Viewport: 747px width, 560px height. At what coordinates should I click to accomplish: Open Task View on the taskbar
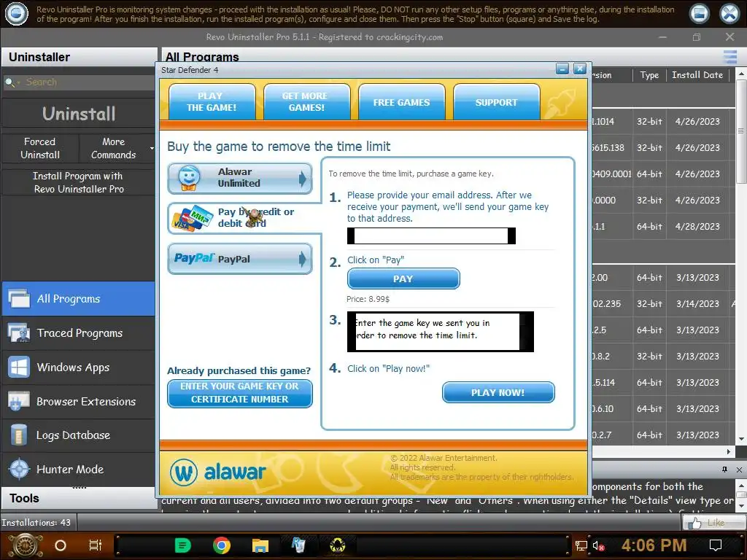click(96, 545)
